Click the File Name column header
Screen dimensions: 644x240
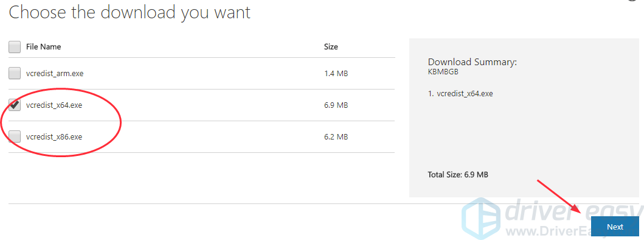(x=44, y=47)
